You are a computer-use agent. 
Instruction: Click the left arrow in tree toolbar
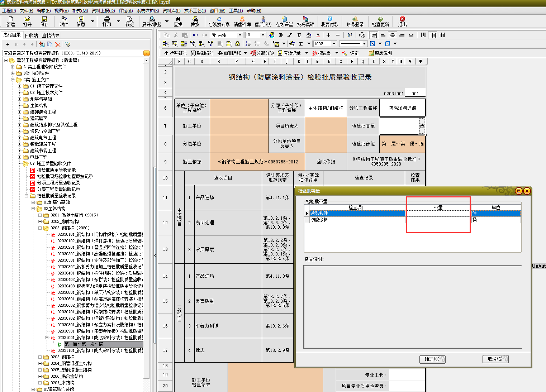tap(8, 44)
